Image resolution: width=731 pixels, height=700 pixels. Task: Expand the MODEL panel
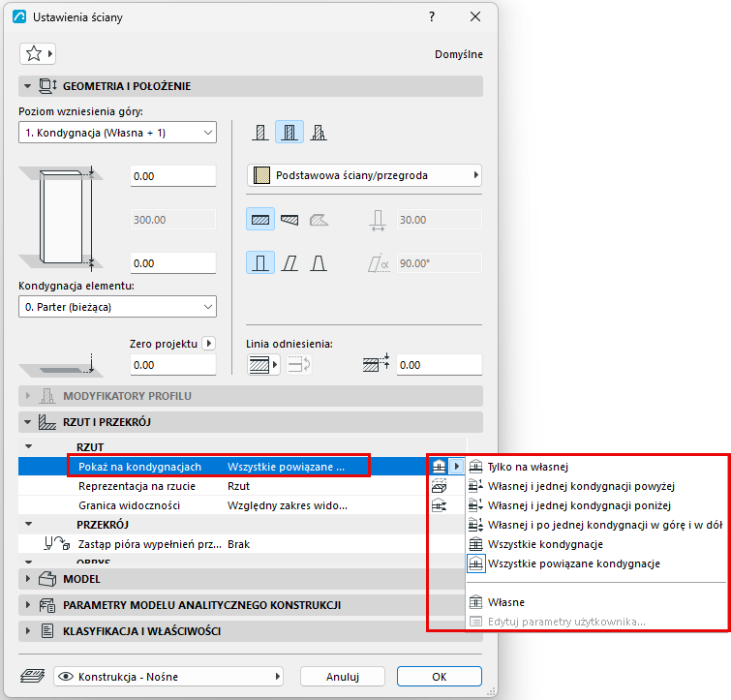click(x=27, y=579)
